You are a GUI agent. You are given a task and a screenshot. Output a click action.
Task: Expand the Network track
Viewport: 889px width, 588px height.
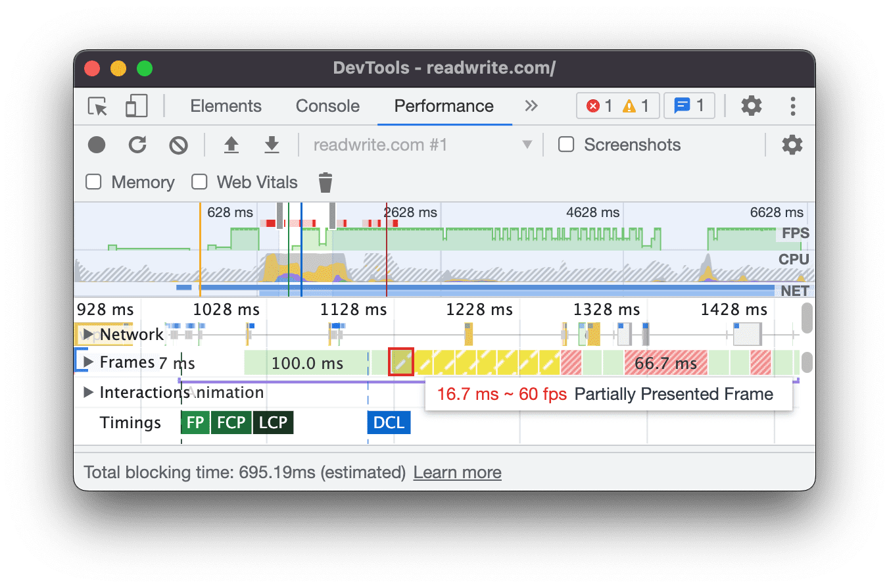(x=88, y=334)
